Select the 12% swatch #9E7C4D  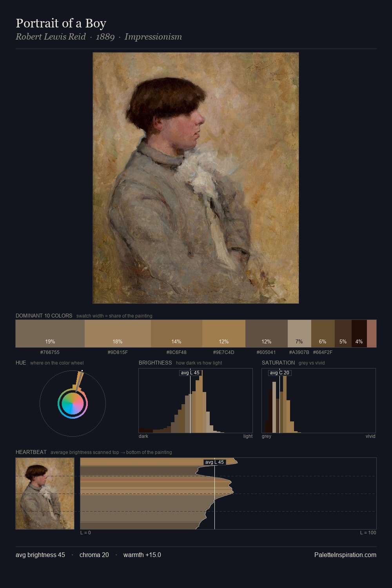[224, 334]
